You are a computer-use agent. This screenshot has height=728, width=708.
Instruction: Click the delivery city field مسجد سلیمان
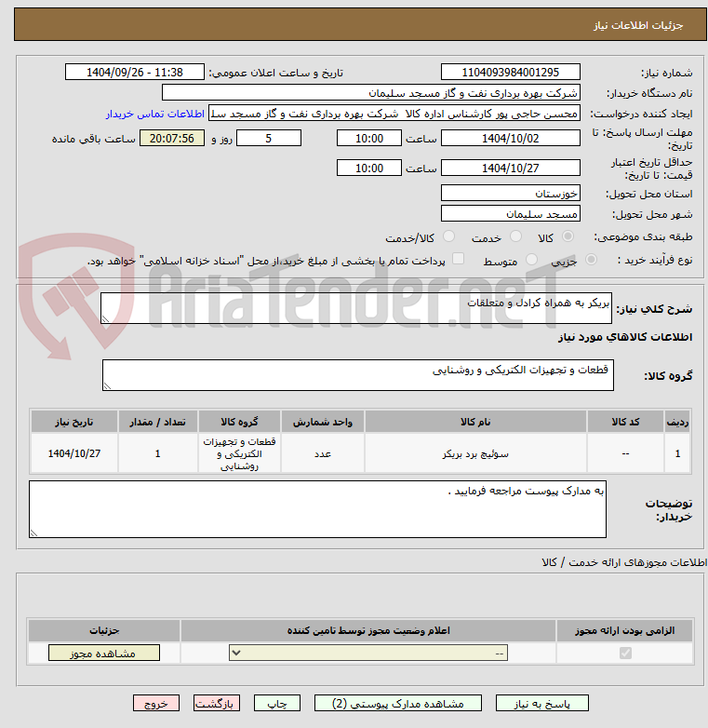(511, 213)
